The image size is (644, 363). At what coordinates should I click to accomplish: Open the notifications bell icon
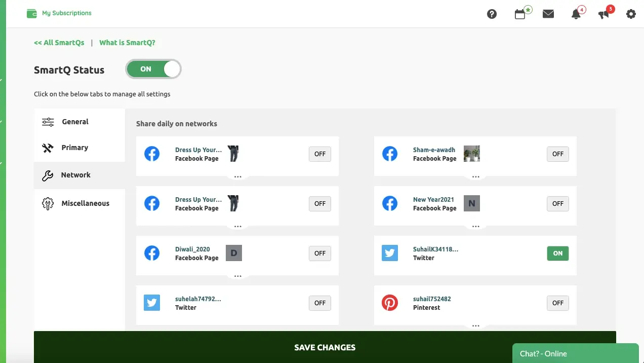pos(576,14)
